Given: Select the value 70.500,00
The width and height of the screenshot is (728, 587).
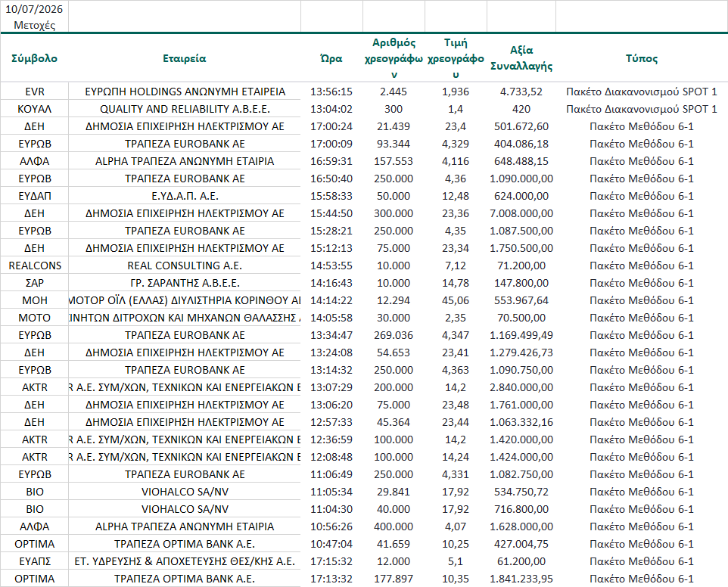Looking at the screenshot, I should [x=521, y=318].
